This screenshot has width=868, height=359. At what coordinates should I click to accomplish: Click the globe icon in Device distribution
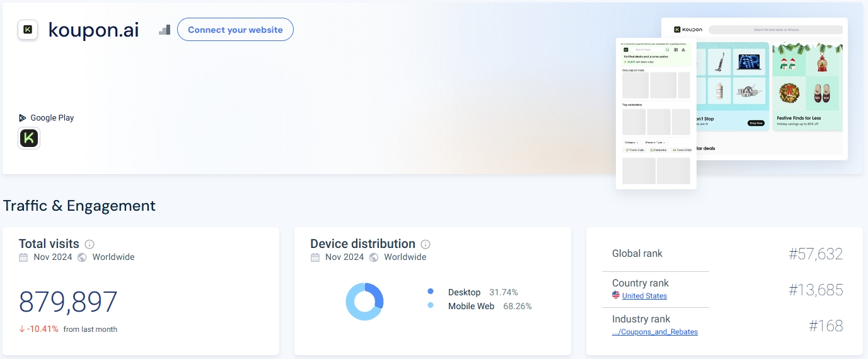point(374,257)
